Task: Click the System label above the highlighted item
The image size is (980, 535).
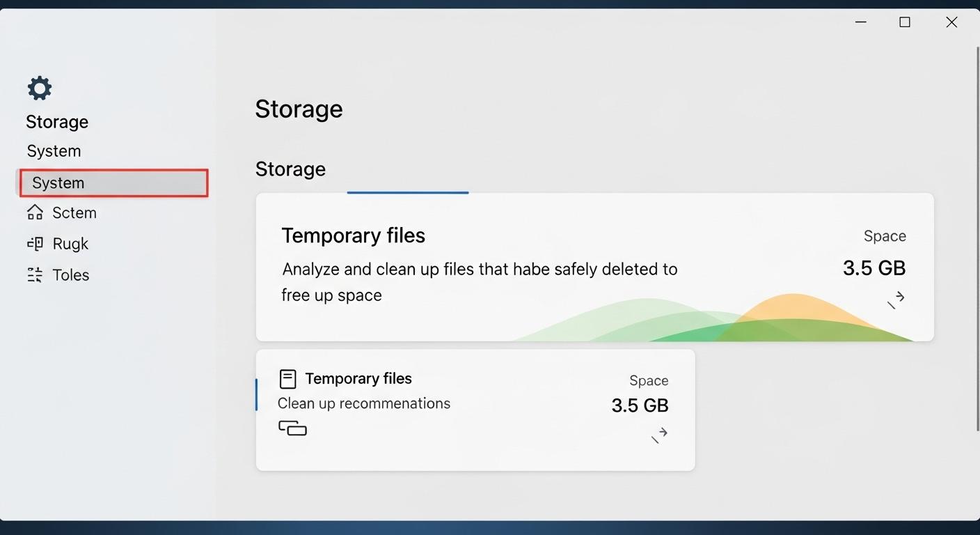Action: tap(54, 151)
